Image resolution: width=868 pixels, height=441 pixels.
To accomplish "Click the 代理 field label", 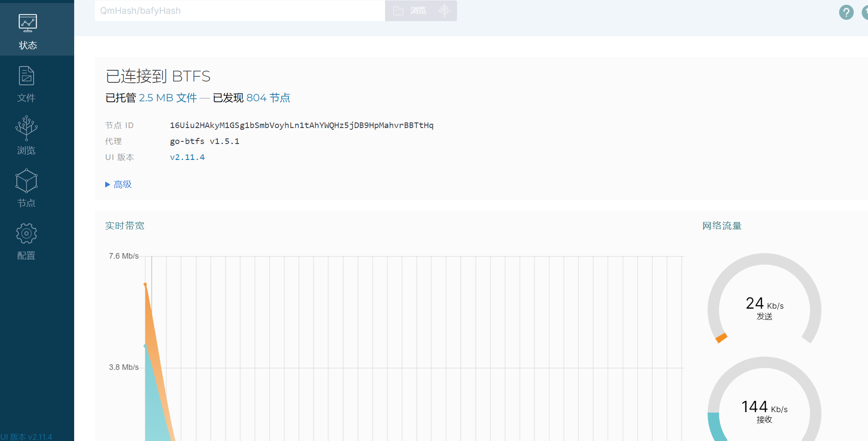I will click(113, 141).
